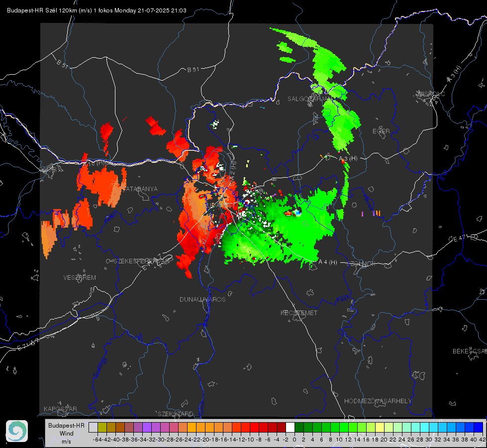Click the 'TATABANYA' city label
487x448 pixels.
pos(140,189)
